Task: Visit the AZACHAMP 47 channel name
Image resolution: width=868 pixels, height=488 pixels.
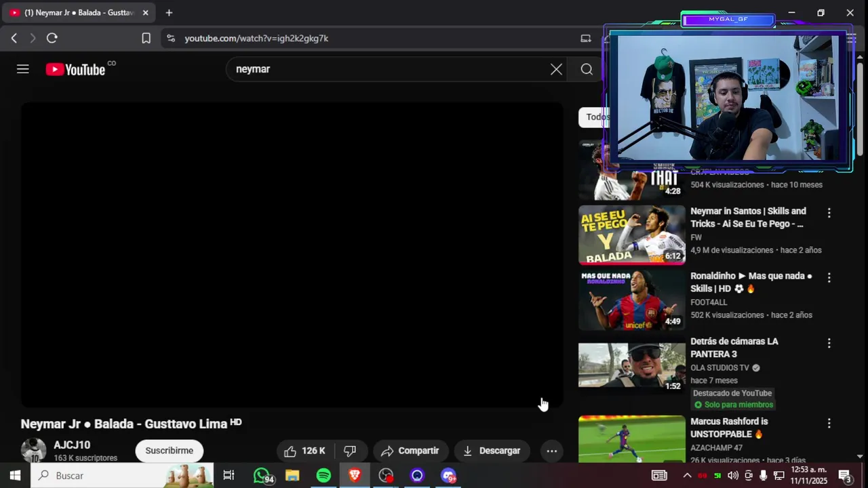Action: pos(716,448)
